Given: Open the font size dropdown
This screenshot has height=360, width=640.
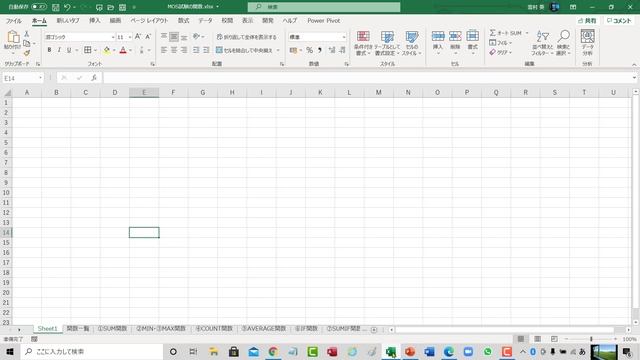Looking at the screenshot, I should 130,37.
